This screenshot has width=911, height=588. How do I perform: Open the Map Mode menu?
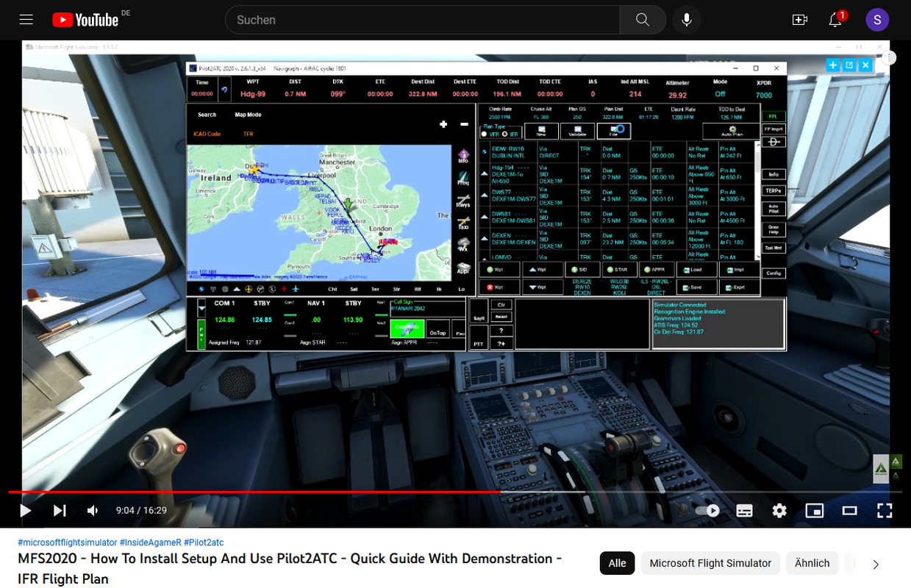[x=248, y=115]
